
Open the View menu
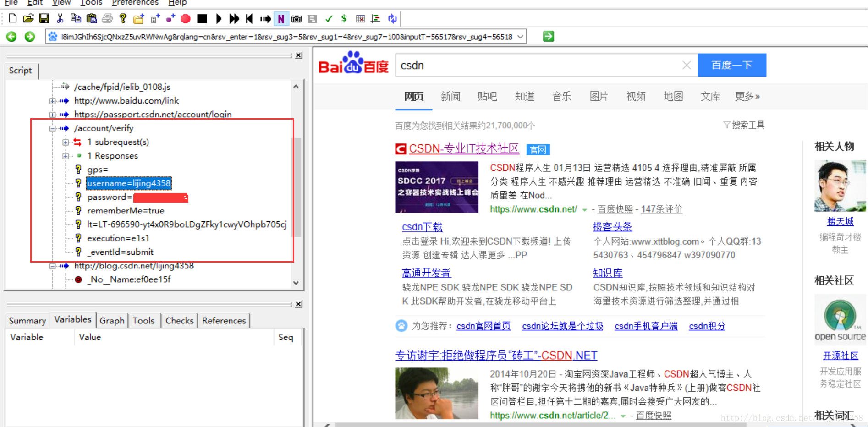click(61, 3)
